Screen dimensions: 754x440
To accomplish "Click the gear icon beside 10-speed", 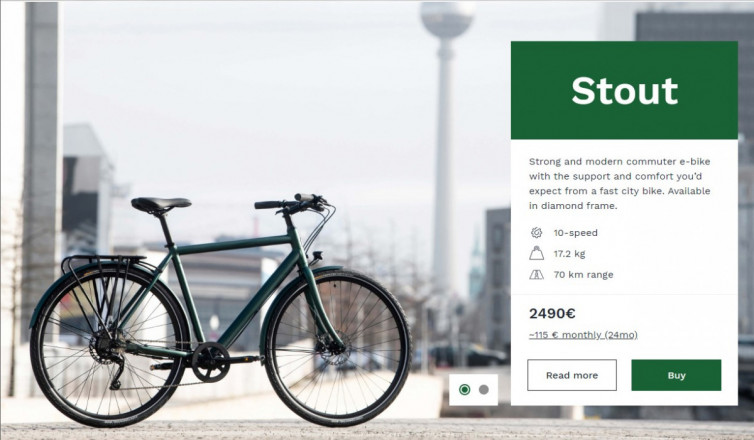I will point(537,233).
